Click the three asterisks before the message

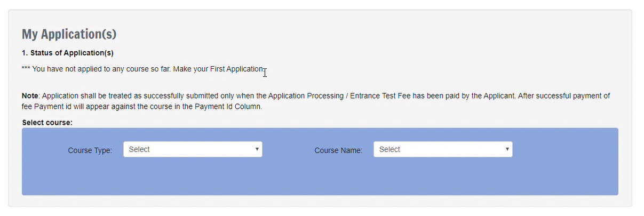click(x=26, y=69)
